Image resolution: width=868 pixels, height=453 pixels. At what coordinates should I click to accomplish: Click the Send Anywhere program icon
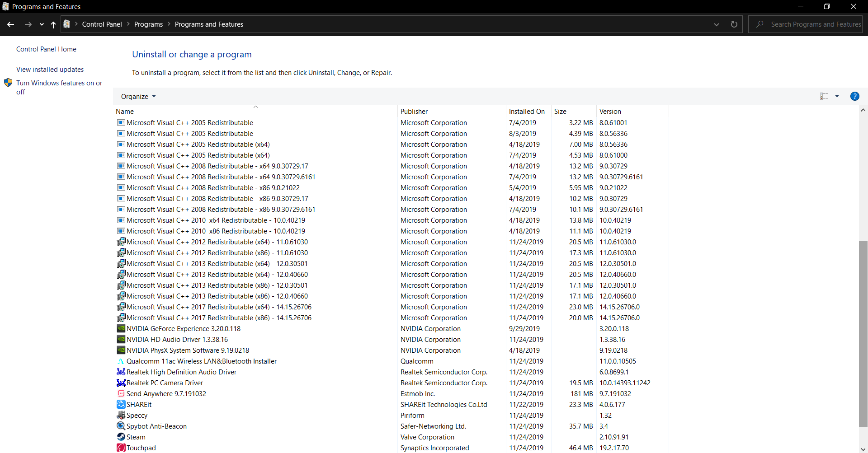(121, 393)
